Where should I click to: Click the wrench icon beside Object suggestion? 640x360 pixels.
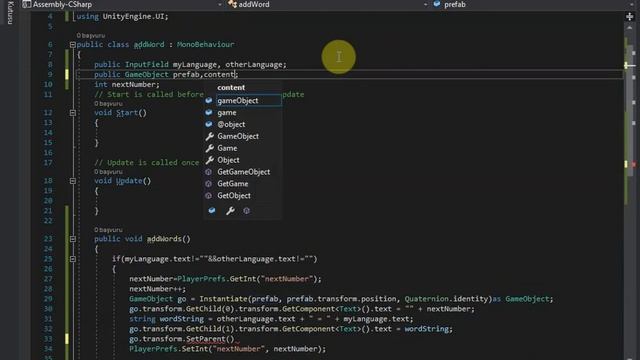pos(209,160)
